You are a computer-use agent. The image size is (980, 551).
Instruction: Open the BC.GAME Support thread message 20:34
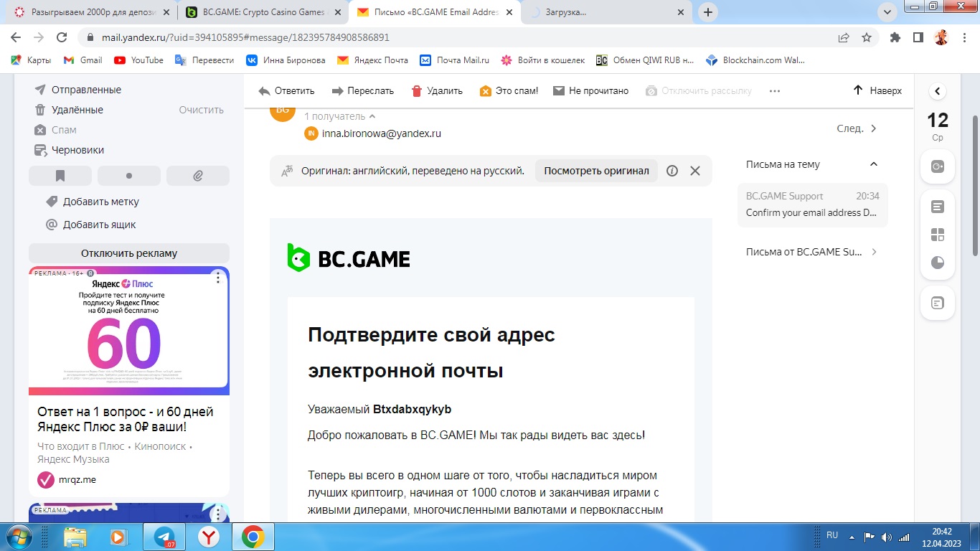coord(813,204)
